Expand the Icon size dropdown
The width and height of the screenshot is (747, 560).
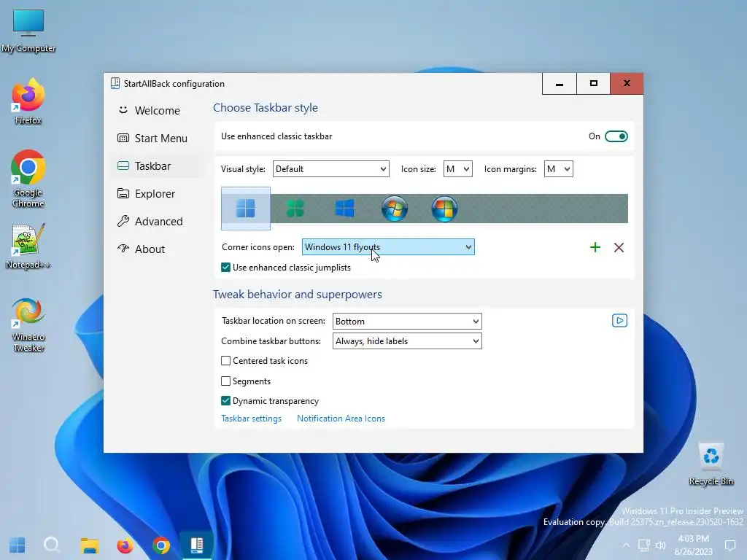[x=458, y=169]
